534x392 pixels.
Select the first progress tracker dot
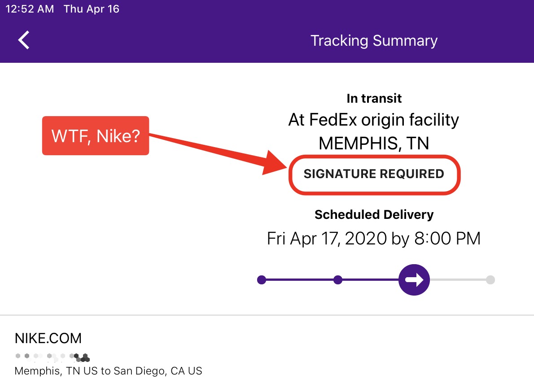coord(262,280)
